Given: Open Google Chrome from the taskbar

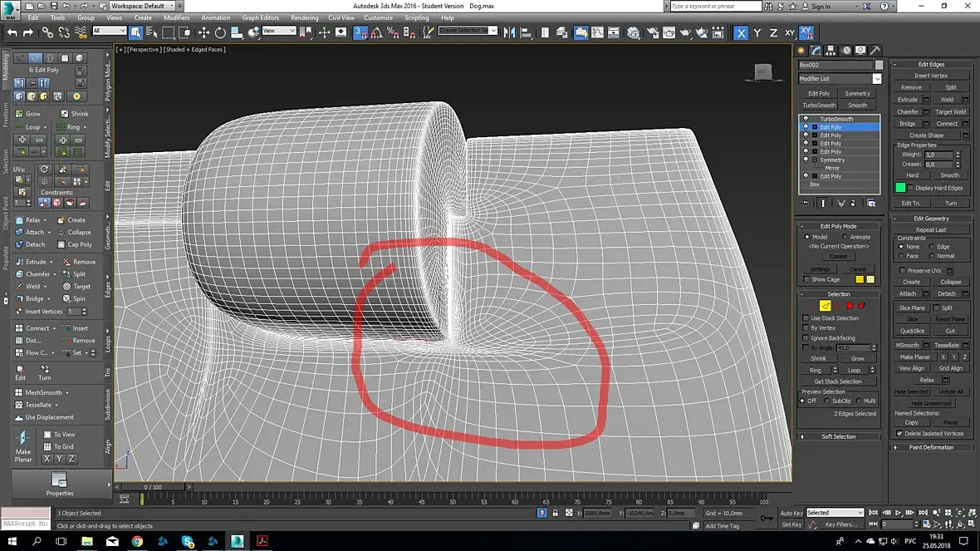Looking at the screenshot, I should click(x=137, y=541).
